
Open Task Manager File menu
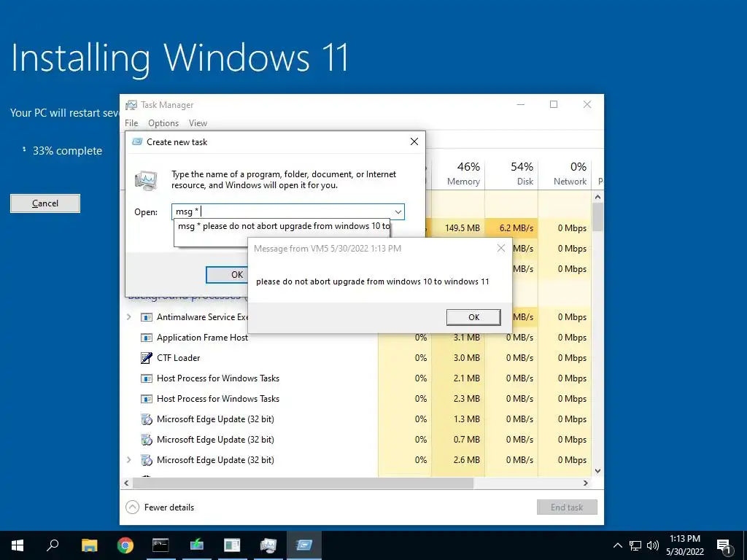tap(131, 122)
